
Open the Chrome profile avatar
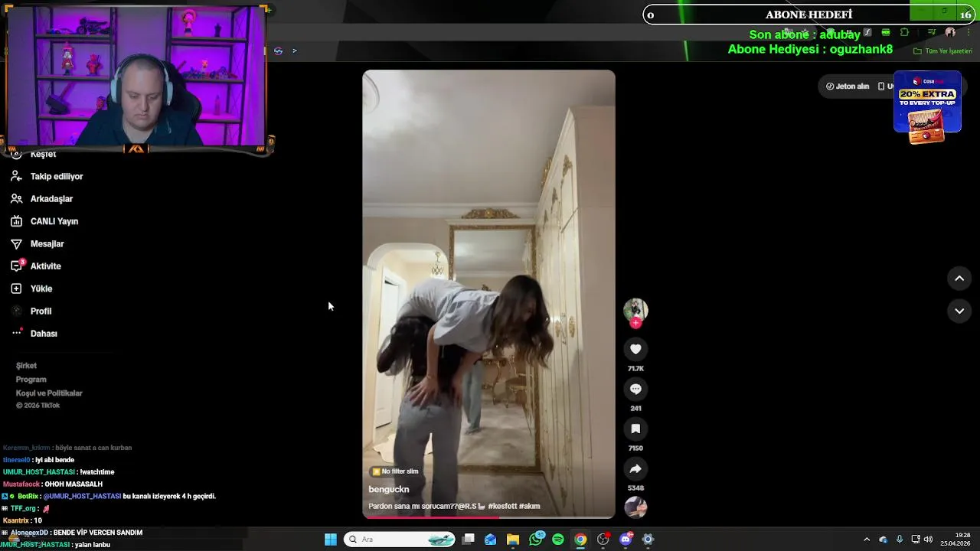coord(950,32)
